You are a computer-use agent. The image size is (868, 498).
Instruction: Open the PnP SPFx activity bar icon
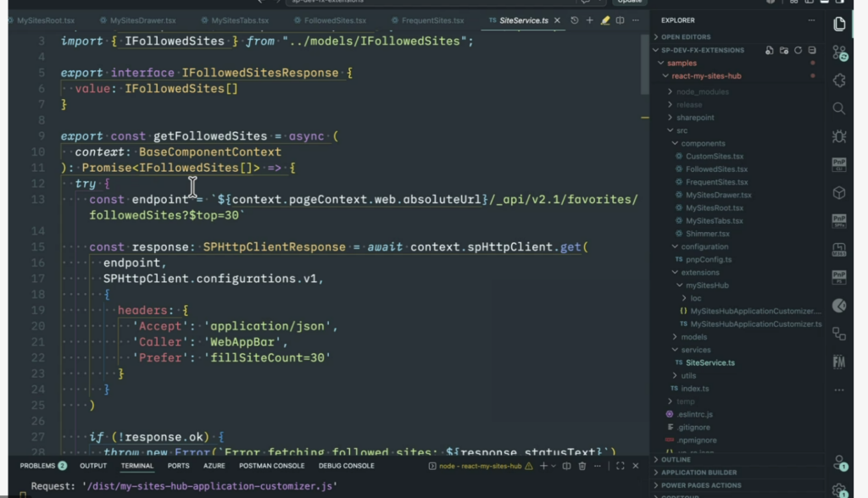[x=839, y=221]
